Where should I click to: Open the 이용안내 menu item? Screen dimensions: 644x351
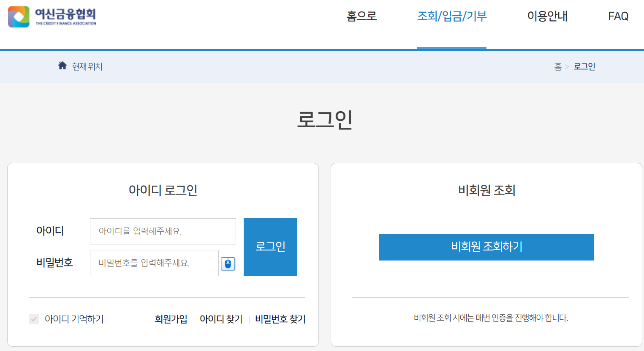point(547,16)
